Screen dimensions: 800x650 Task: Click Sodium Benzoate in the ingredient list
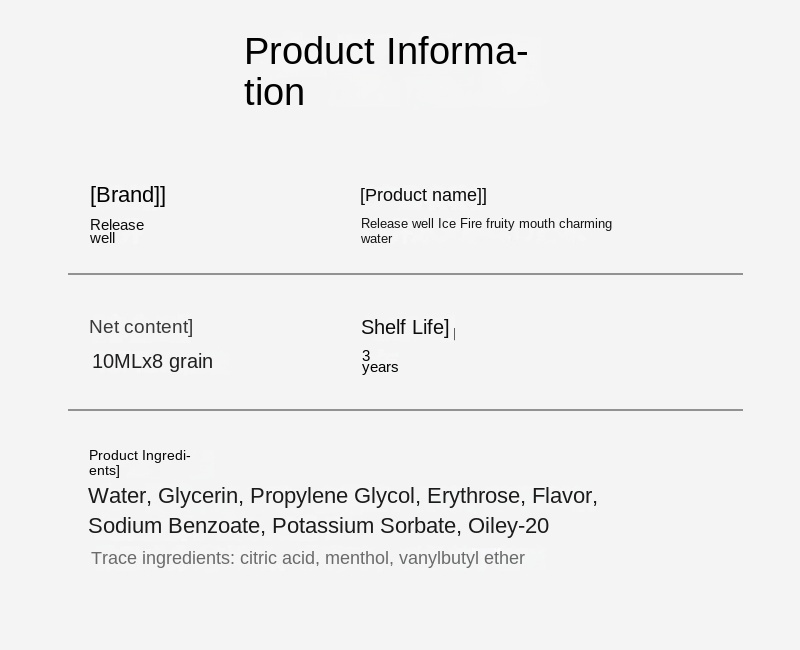click(174, 526)
